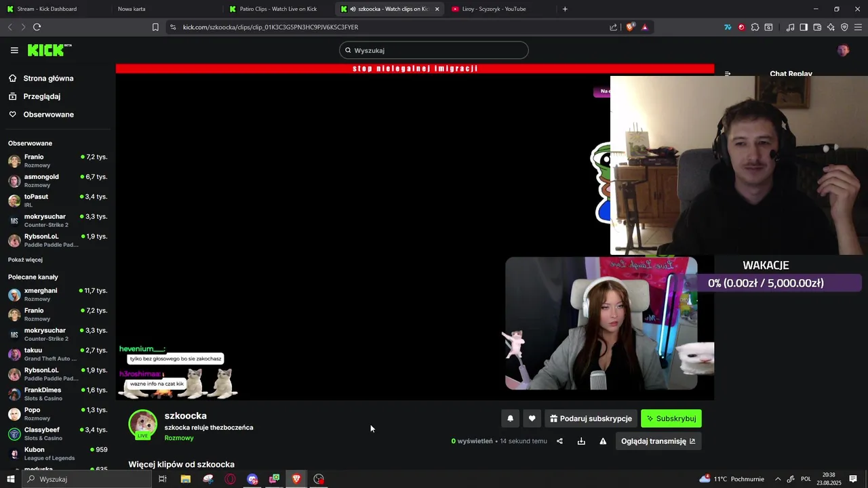Screen dimensions: 868x488
Task: Open media control music note icon
Action: (x=790, y=27)
